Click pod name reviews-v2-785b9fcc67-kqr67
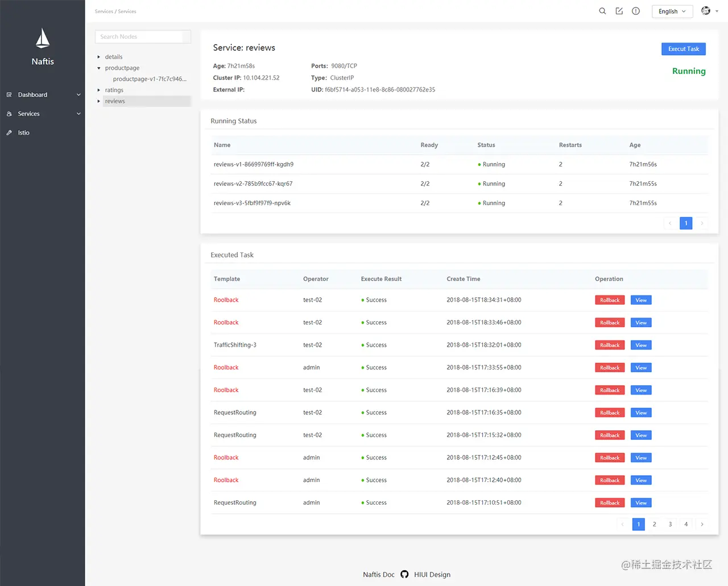Screen dimensions: 728x586 [253, 184]
